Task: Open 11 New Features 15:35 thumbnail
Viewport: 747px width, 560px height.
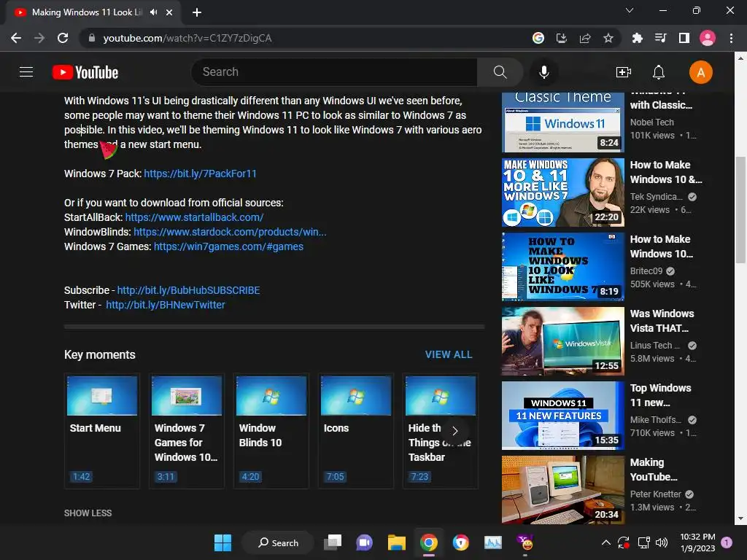Action: [x=562, y=415]
